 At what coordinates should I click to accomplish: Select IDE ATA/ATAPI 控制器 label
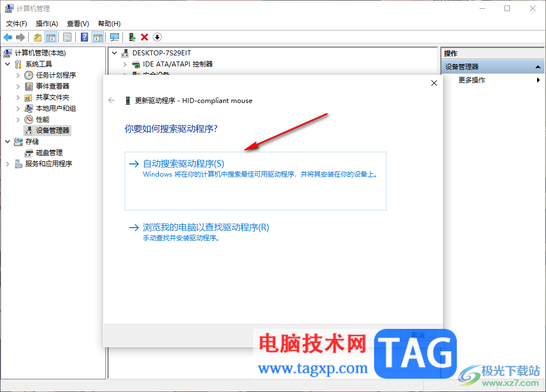point(178,64)
